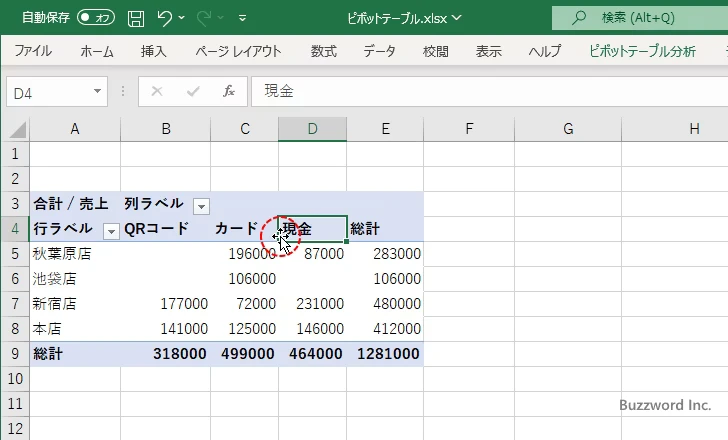Click the cell with value 283000

(385, 254)
